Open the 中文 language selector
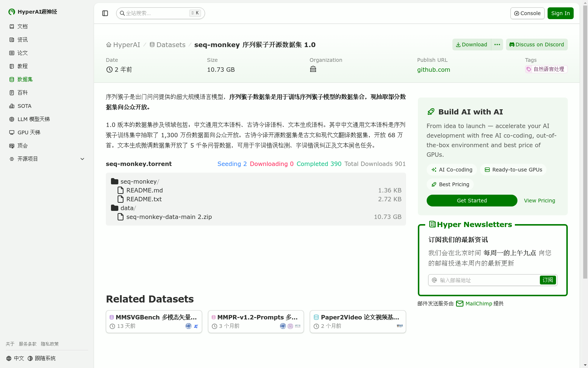 click(15, 358)
